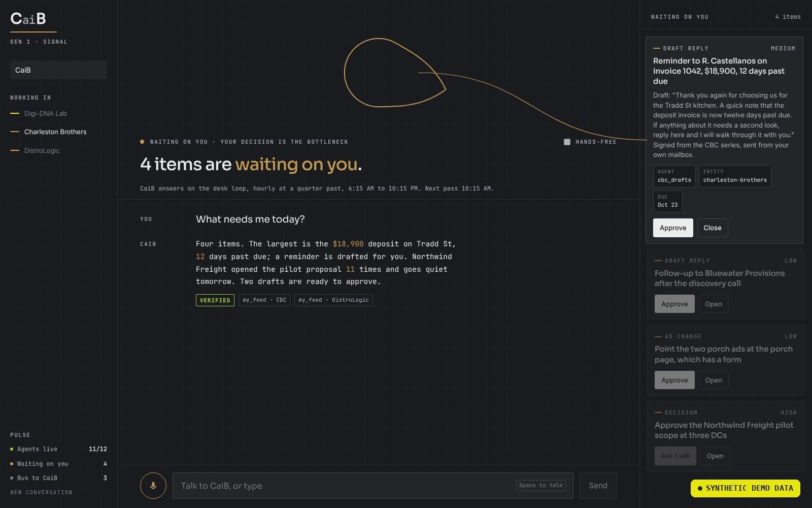Click Waiting on you pulse row
Screen dimensions: 812x508
coord(58,464)
